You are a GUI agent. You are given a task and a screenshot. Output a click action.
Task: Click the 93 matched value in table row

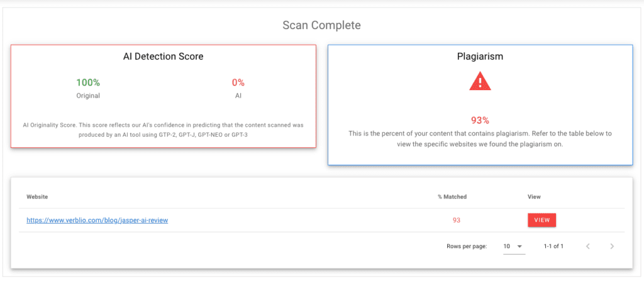[457, 220]
